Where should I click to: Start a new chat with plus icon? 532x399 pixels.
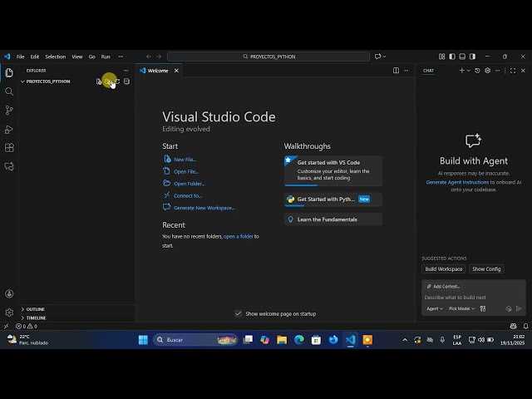coord(461,71)
